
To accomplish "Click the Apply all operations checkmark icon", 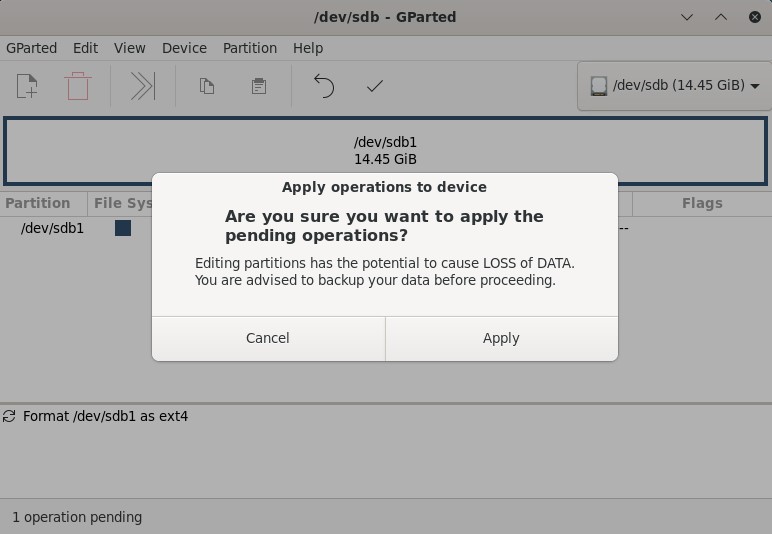I will [x=375, y=86].
